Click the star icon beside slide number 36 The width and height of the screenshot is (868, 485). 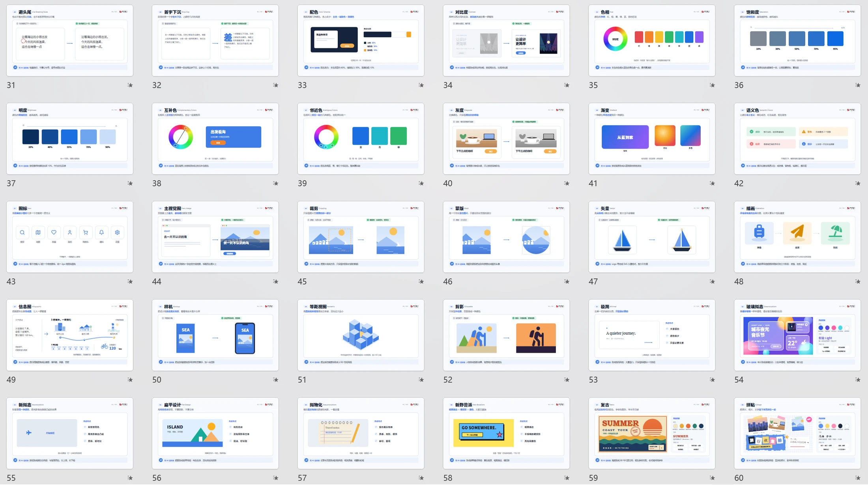[x=858, y=85]
